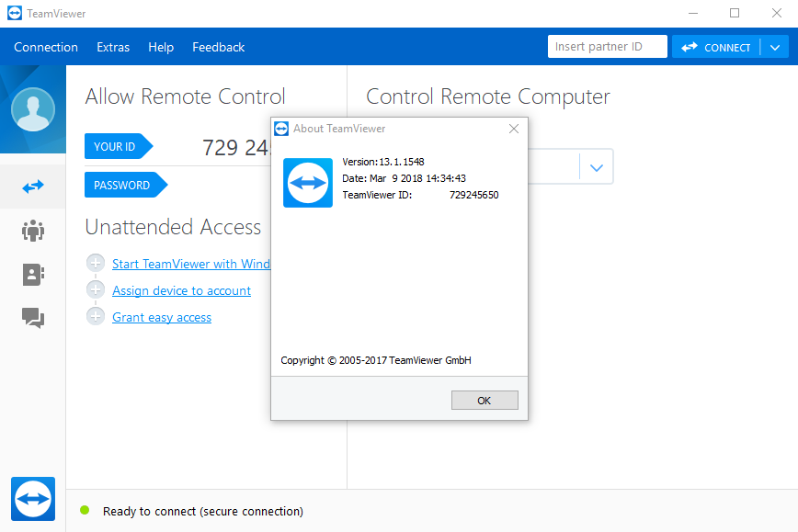This screenshot has width=798, height=532.
Task: Click plus icon beside Start TeamViewer with Windows
Action: click(x=96, y=263)
